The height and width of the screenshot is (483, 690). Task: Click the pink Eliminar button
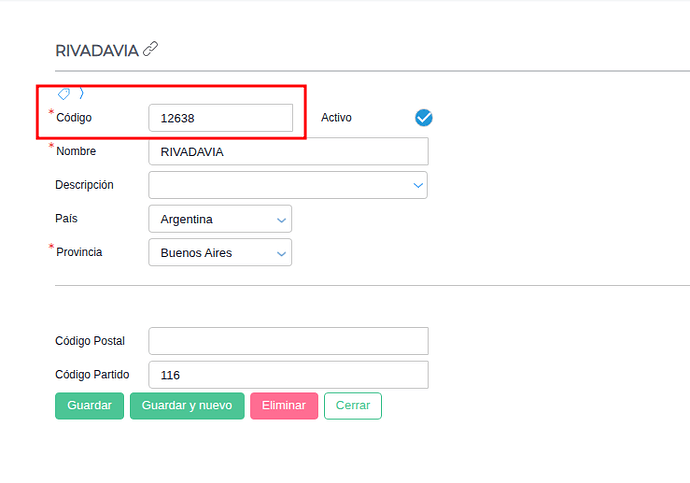(x=284, y=406)
